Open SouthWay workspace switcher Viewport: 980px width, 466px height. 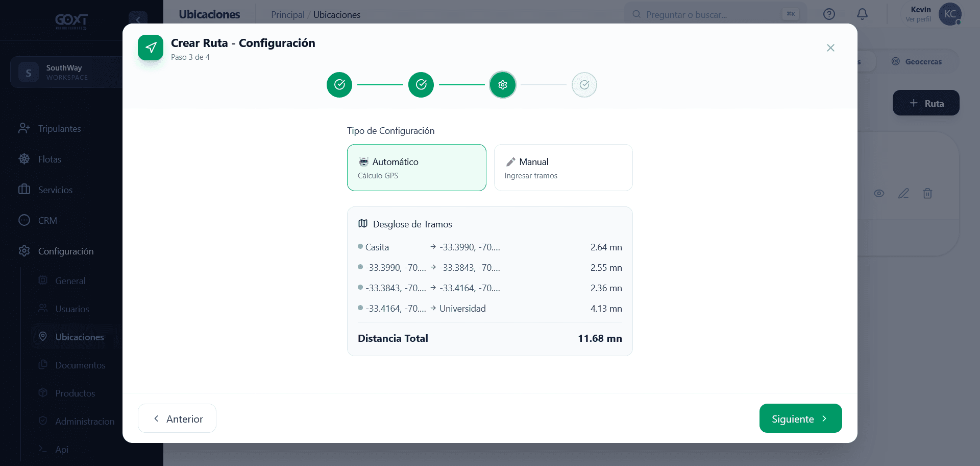(66, 72)
